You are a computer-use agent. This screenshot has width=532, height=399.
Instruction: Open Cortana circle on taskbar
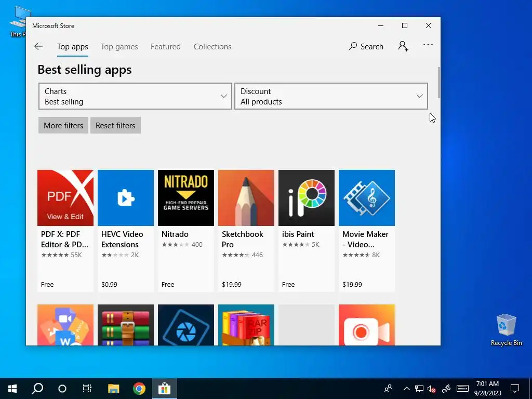(62, 389)
